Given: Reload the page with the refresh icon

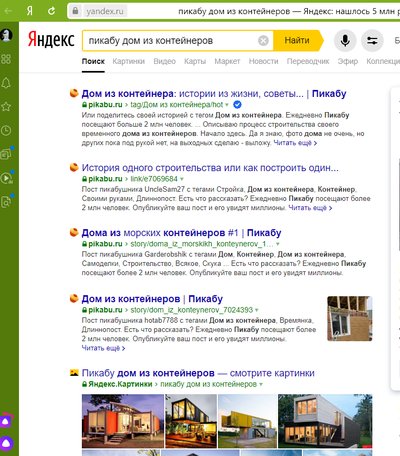Looking at the screenshot, I should click(x=51, y=11).
